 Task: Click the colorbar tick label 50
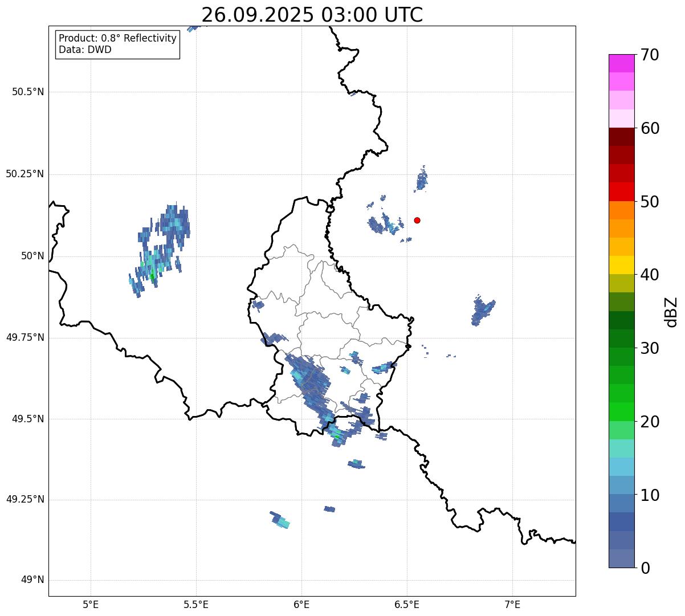click(x=650, y=202)
